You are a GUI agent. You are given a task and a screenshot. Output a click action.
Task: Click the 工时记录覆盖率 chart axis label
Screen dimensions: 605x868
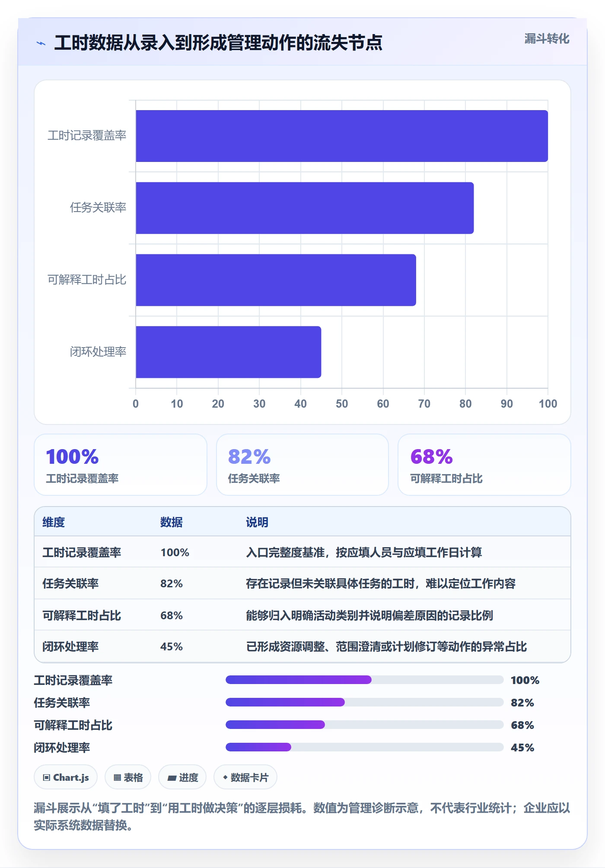[x=87, y=136]
